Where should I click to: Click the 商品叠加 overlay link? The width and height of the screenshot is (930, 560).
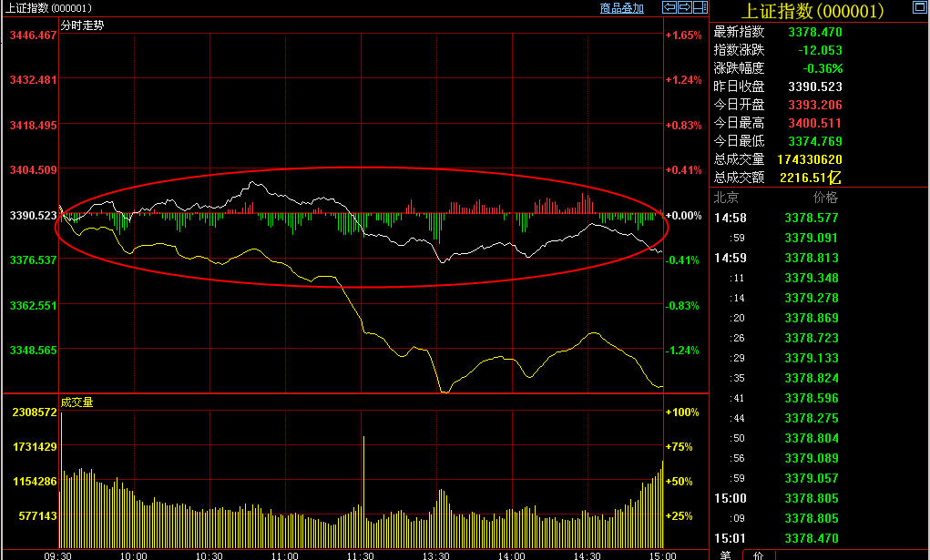point(621,8)
